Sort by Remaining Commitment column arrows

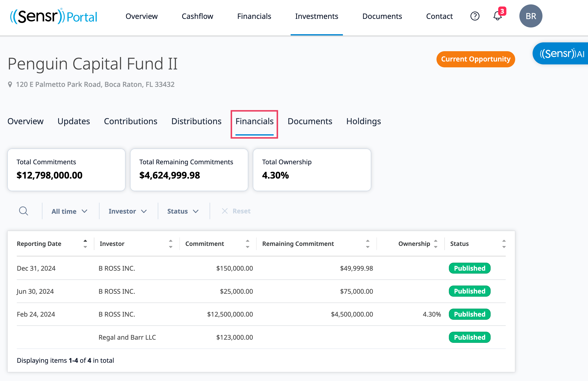tap(368, 244)
